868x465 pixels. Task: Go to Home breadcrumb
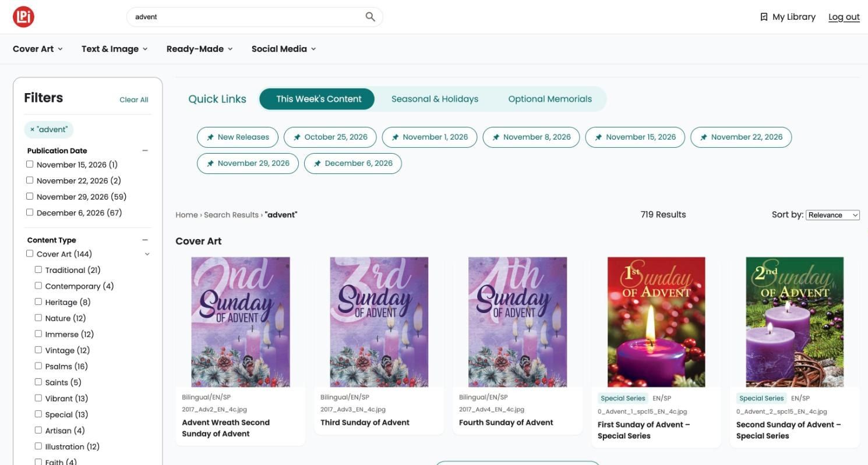186,215
